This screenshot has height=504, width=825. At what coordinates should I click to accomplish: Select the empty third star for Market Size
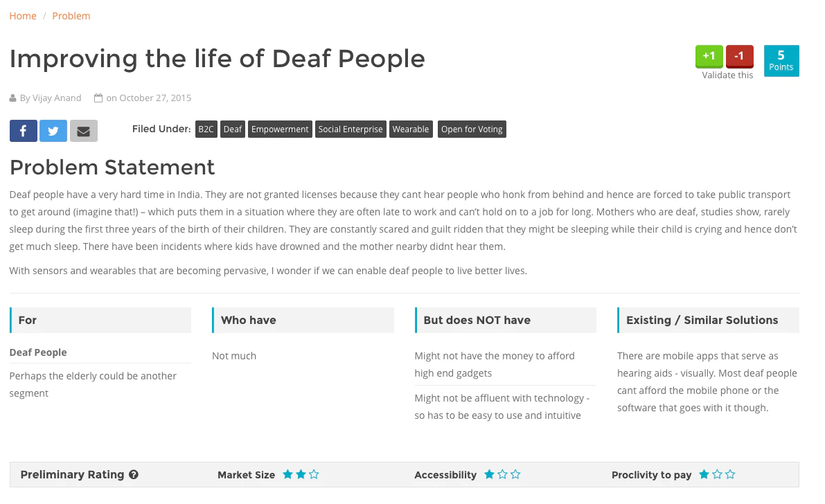tap(314, 474)
